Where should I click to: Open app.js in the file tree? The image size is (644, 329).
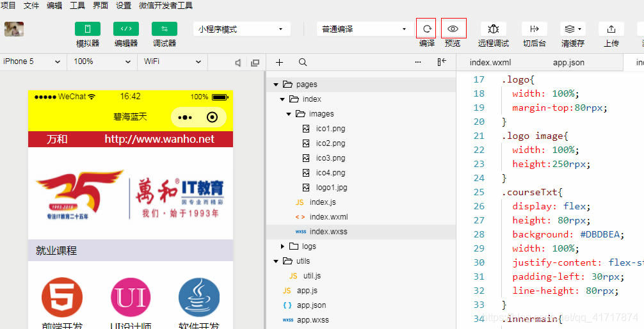pos(307,291)
